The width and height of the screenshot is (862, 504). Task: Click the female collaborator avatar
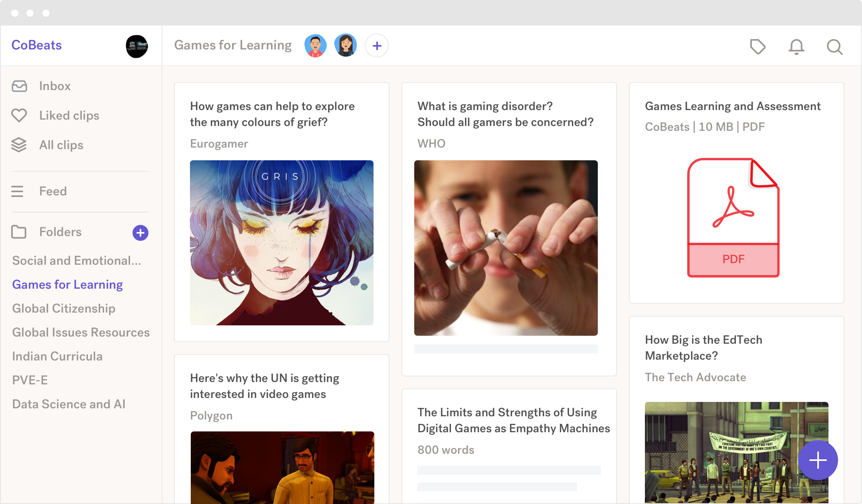pyautogui.click(x=346, y=45)
